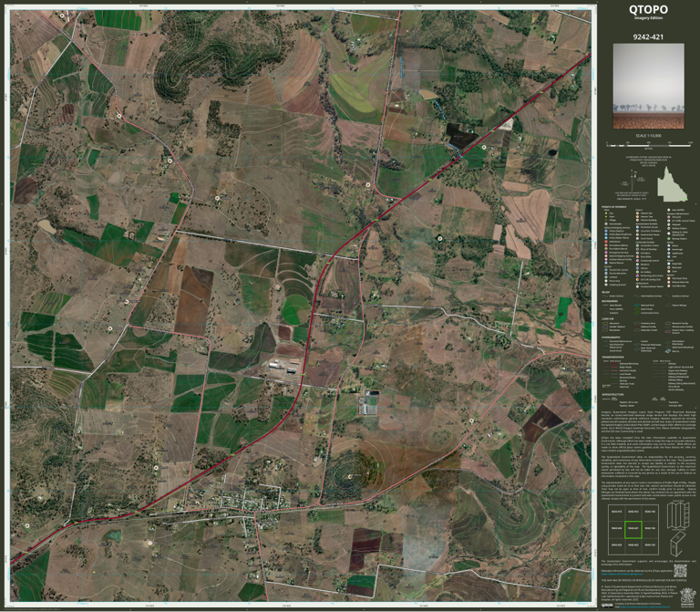Image resolution: width=700 pixels, height=612 pixels.
Task: Open the misty field cover photo
Action: click(648, 86)
